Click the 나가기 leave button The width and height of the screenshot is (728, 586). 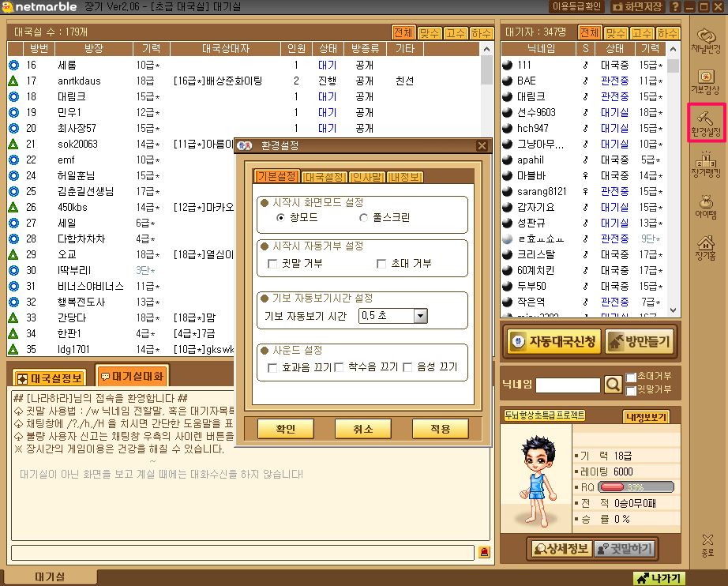point(659,579)
